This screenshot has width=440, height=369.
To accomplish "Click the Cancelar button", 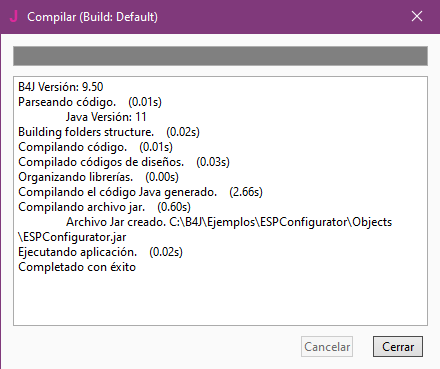I will click(x=327, y=347).
